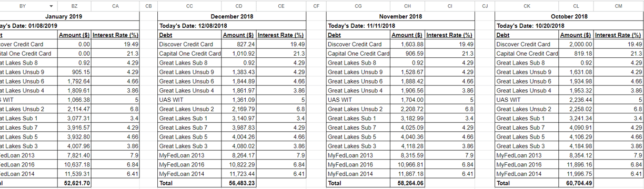Viewport: 644px width, 189px height.
Task: Select the UAS WIT amount 2,236.44
Action: click(576, 100)
